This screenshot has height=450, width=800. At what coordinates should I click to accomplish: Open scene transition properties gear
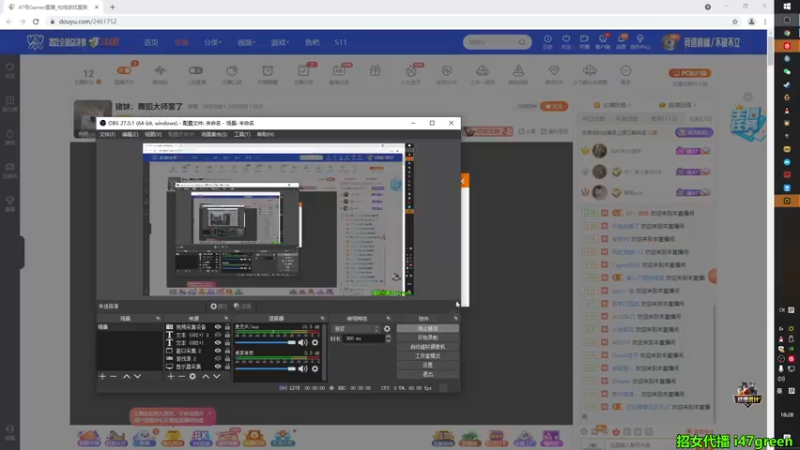point(387,329)
